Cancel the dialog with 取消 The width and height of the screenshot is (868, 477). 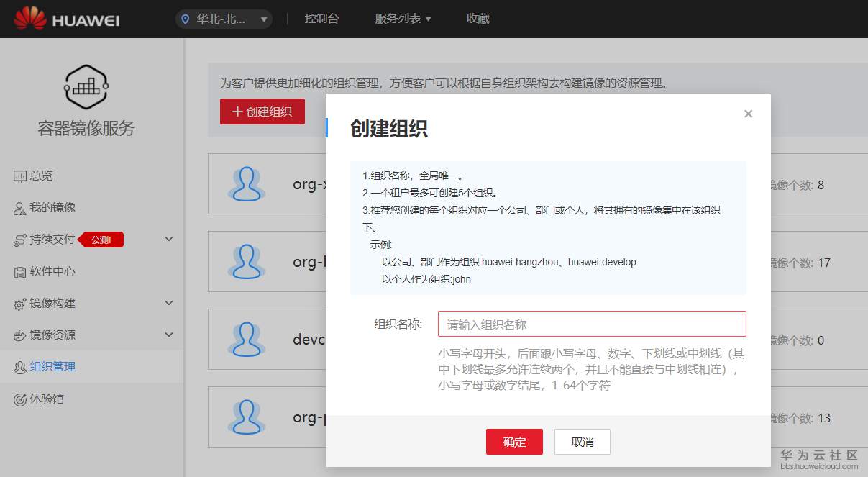(x=582, y=442)
